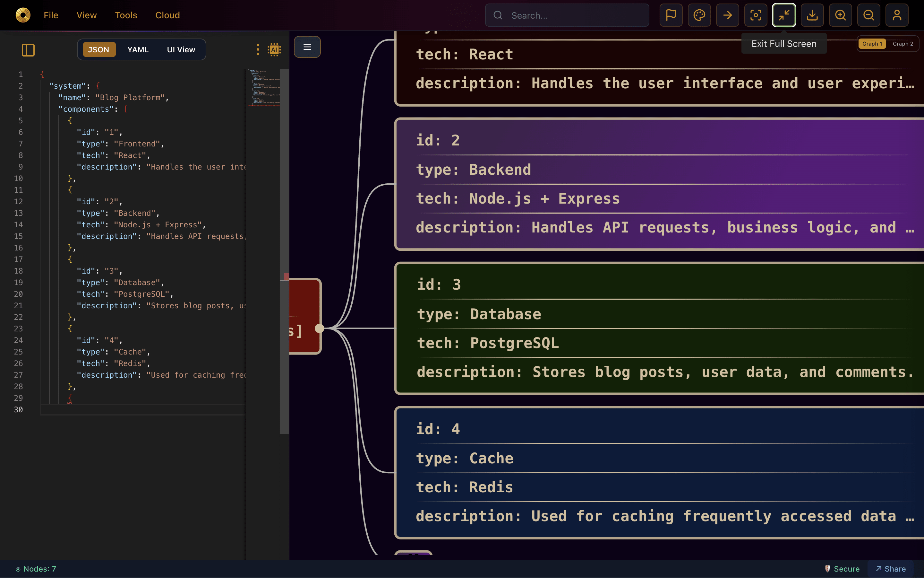Click code line "type": "Frontend"

120,144
